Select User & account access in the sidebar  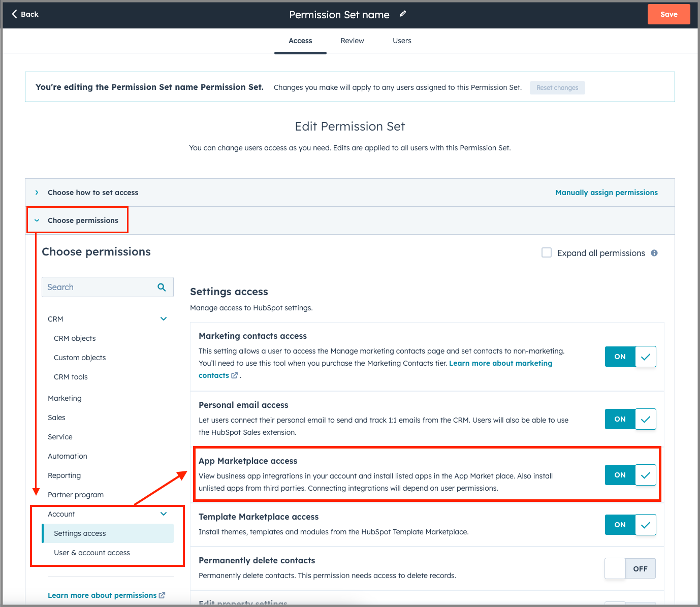[x=92, y=553]
